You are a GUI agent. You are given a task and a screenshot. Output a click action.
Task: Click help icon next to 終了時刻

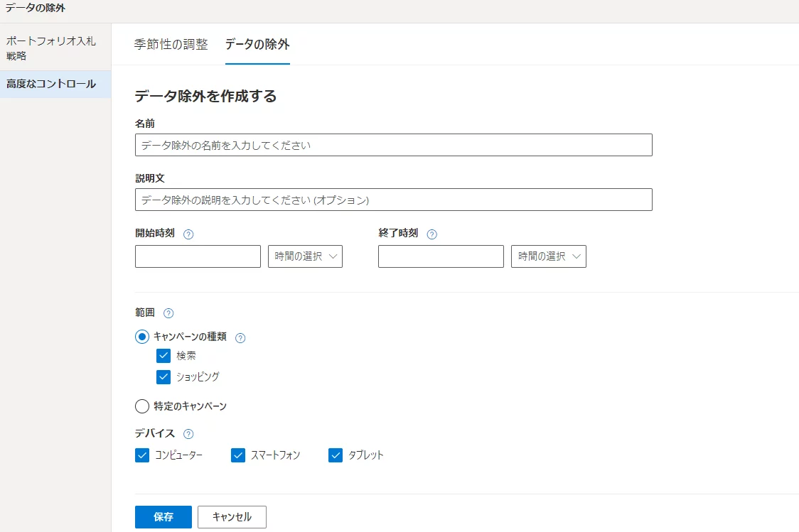click(431, 234)
